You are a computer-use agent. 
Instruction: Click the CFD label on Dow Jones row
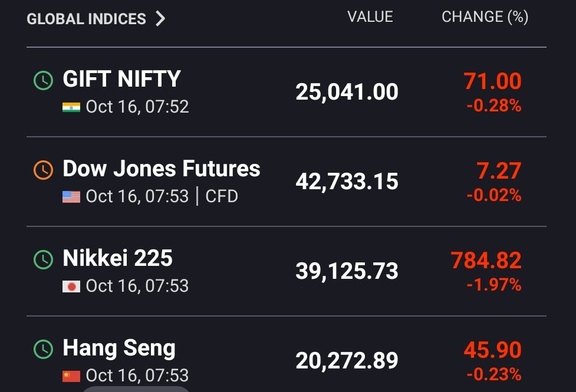coord(222,196)
